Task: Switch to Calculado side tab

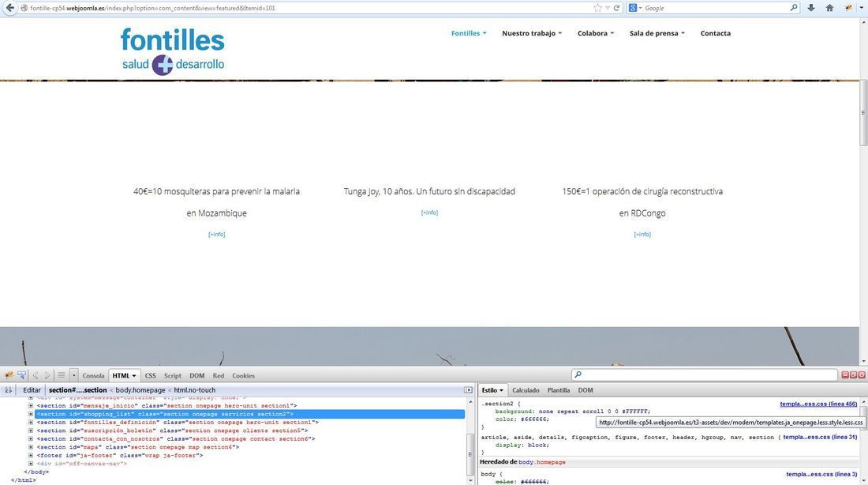Action: pyautogui.click(x=526, y=390)
